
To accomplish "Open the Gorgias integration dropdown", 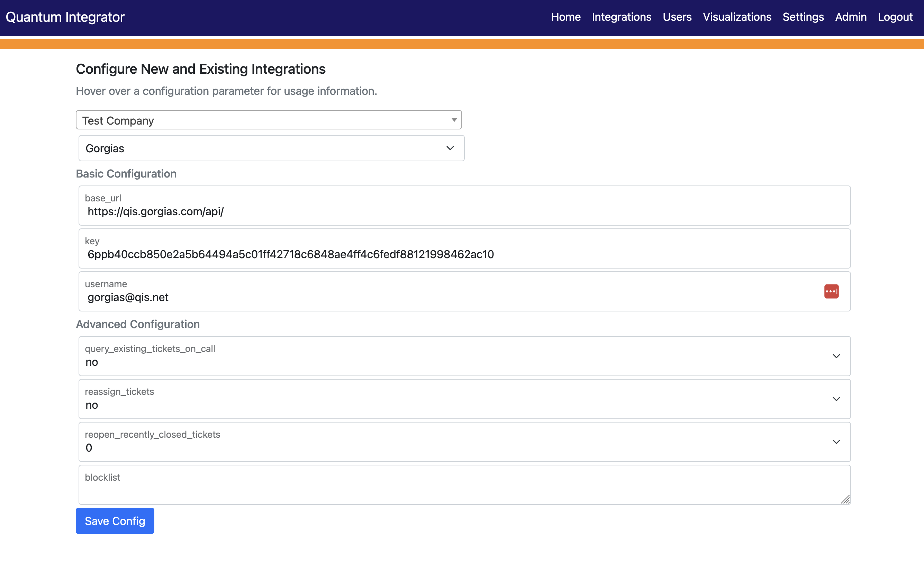I will coord(271,148).
